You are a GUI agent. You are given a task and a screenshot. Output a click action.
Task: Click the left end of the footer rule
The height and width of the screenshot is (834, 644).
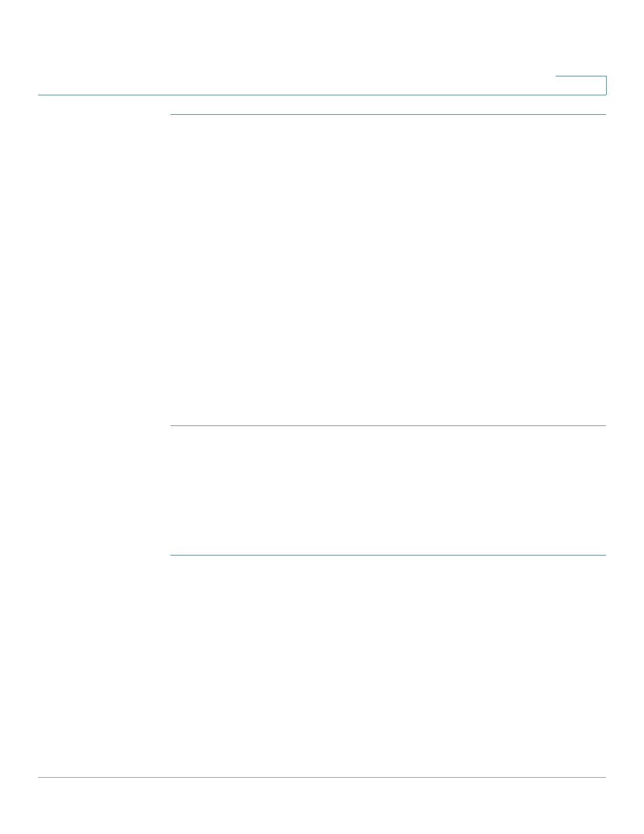click(x=40, y=777)
